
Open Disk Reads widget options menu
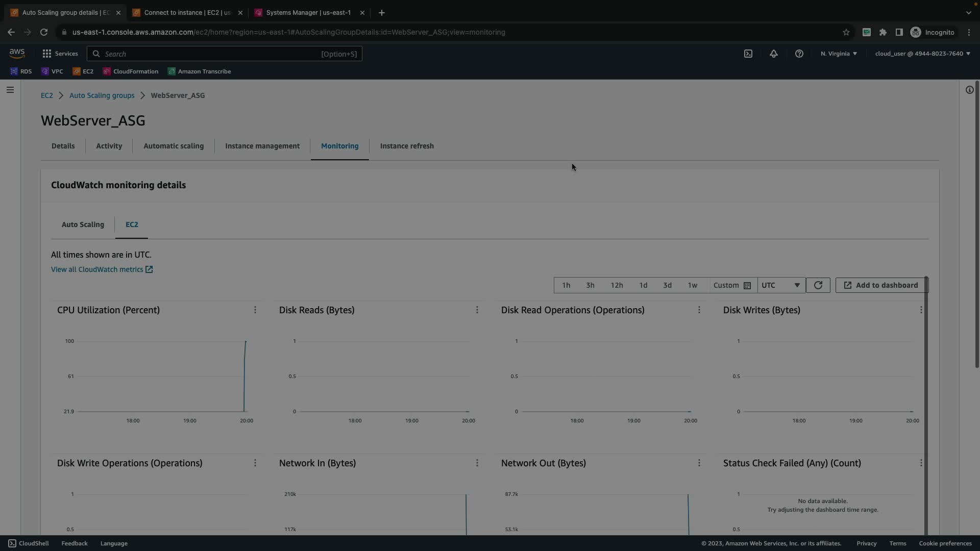pyautogui.click(x=477, y=310)
